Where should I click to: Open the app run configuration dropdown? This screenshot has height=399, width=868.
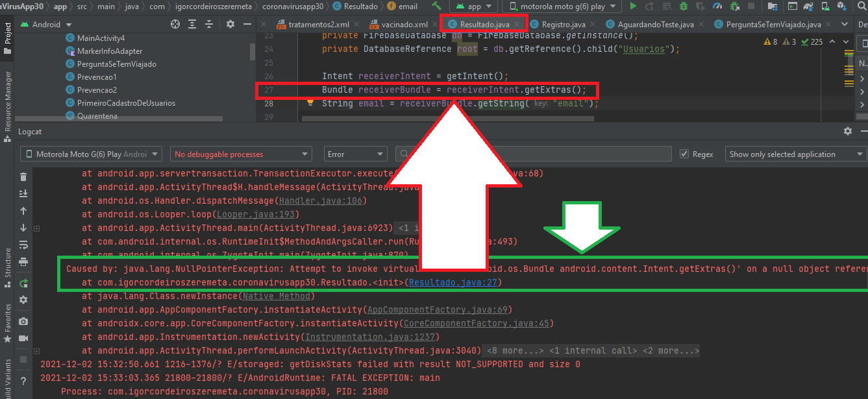pos(473,6)
